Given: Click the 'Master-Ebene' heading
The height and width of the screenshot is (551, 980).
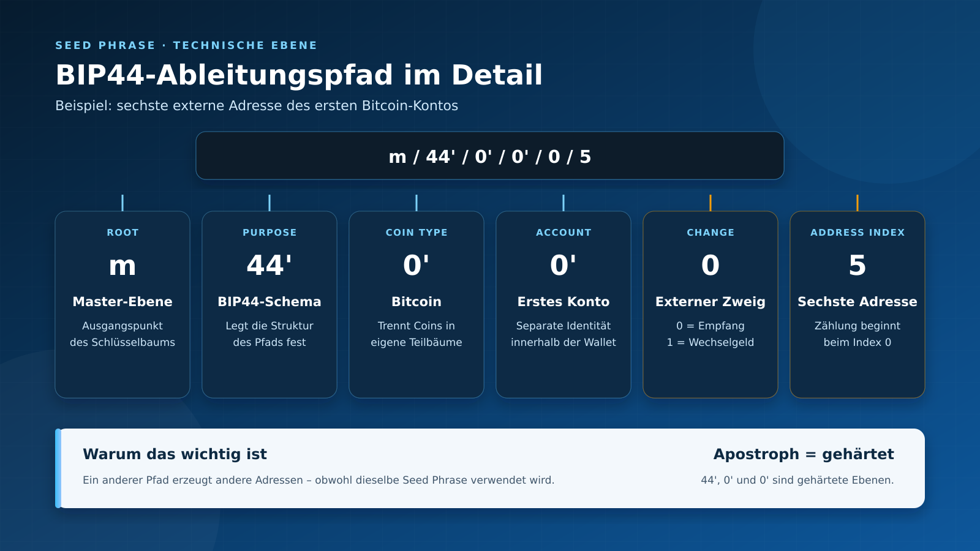Looking at the screenshot, I should pyautogui.click(x=123, y=302).
